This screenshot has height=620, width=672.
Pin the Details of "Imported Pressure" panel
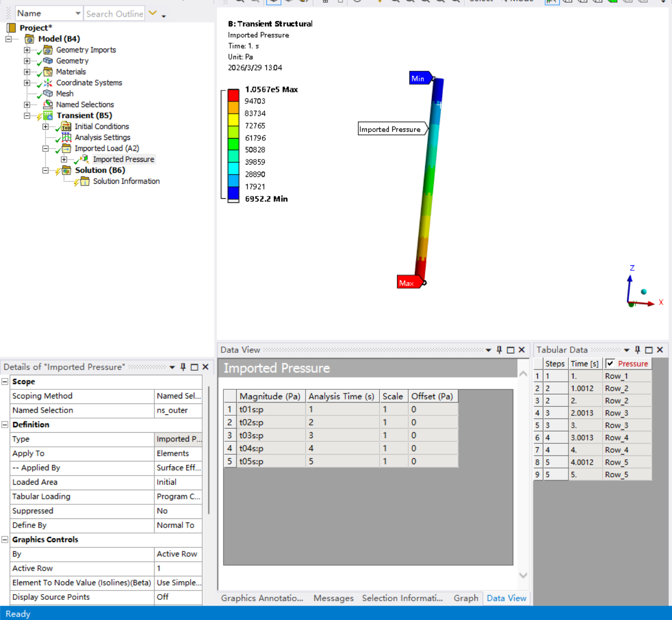183,367
